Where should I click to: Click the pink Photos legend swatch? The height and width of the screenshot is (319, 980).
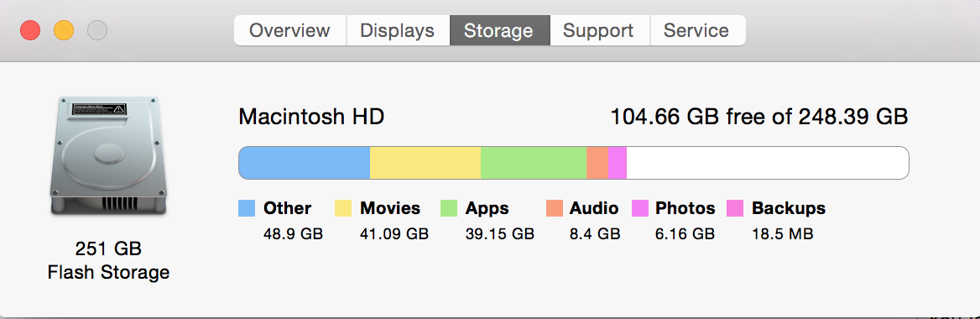[641, 208]
